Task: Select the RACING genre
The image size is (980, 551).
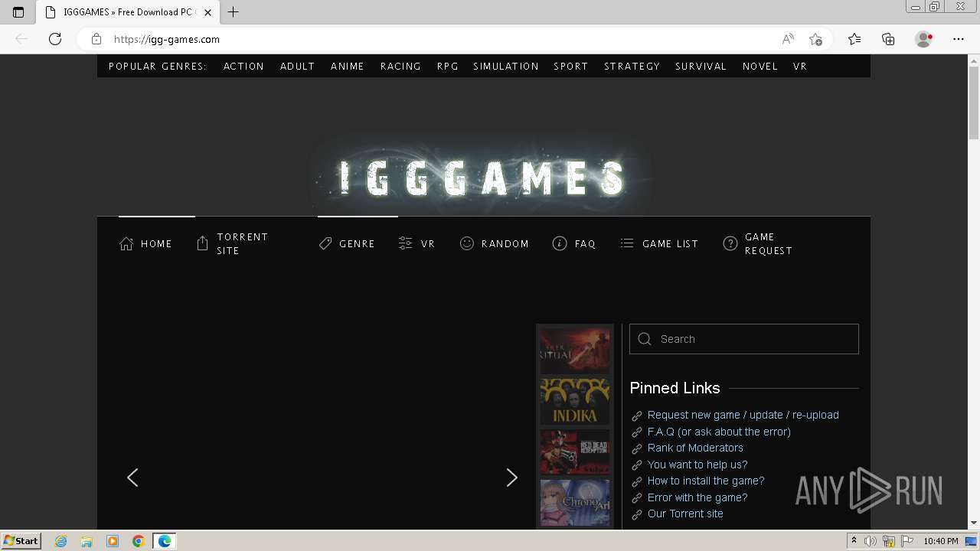Action: tap(400, 66)
